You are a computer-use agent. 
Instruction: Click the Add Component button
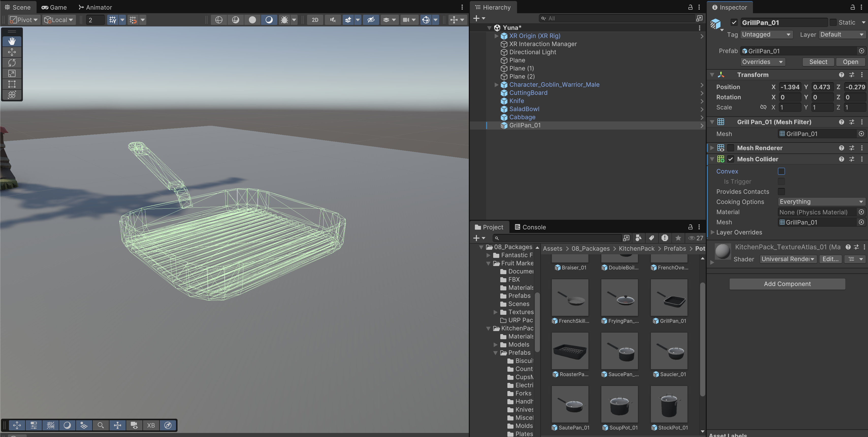coord(787,284)
